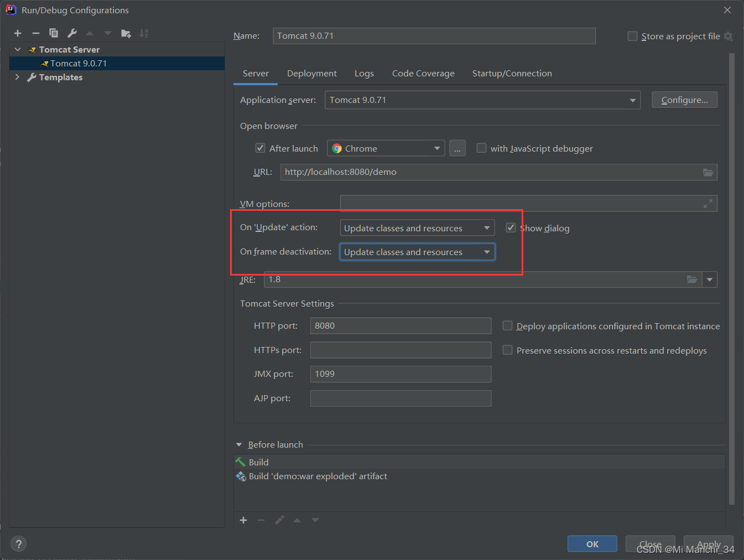Image resolution: width=744 pixels, height=560 pixels.
Task: Switch to the Server tab
Action: pyautogui.click(x=256, y=74)
